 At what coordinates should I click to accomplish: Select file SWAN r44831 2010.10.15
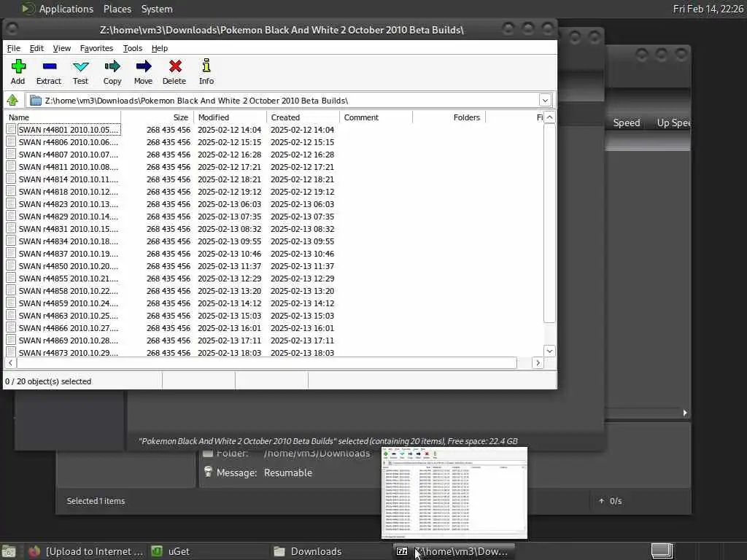tap(68, 228)
